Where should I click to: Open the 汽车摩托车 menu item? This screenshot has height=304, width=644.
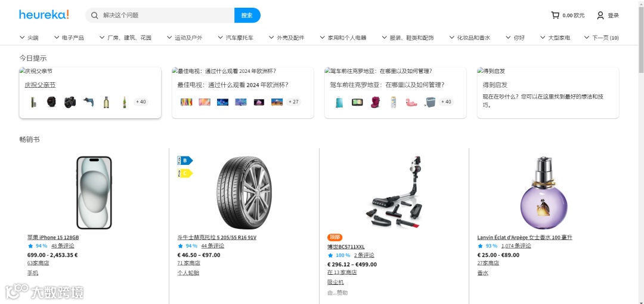(236, 38)
